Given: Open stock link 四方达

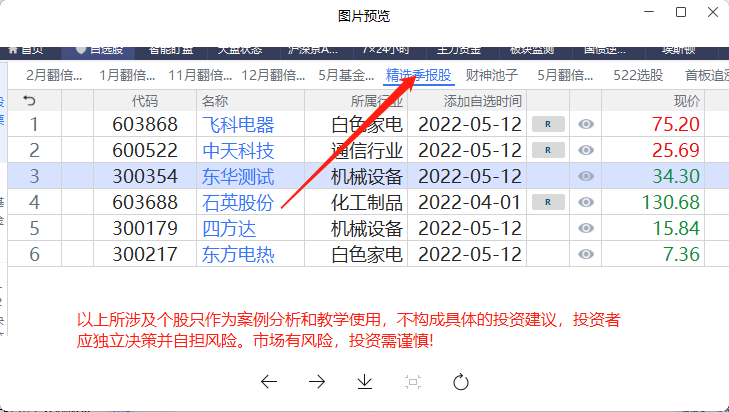Looking at the screenshot, I should click(229, 229).
